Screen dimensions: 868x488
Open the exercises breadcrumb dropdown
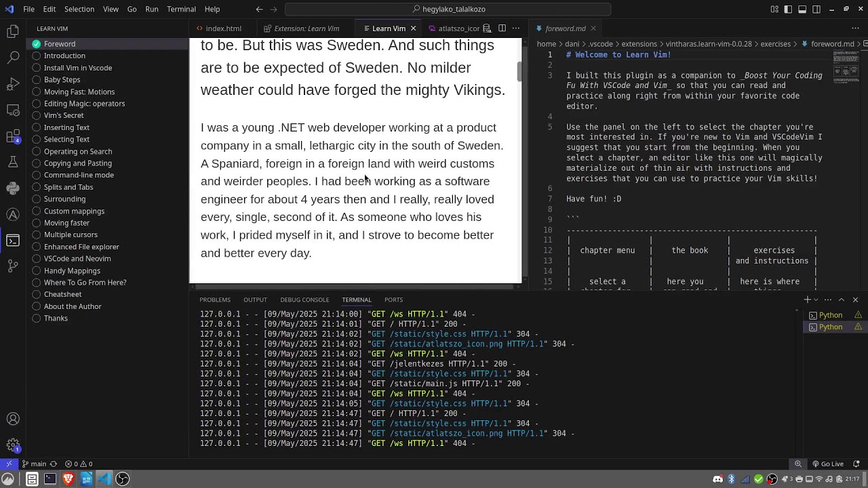775,44
